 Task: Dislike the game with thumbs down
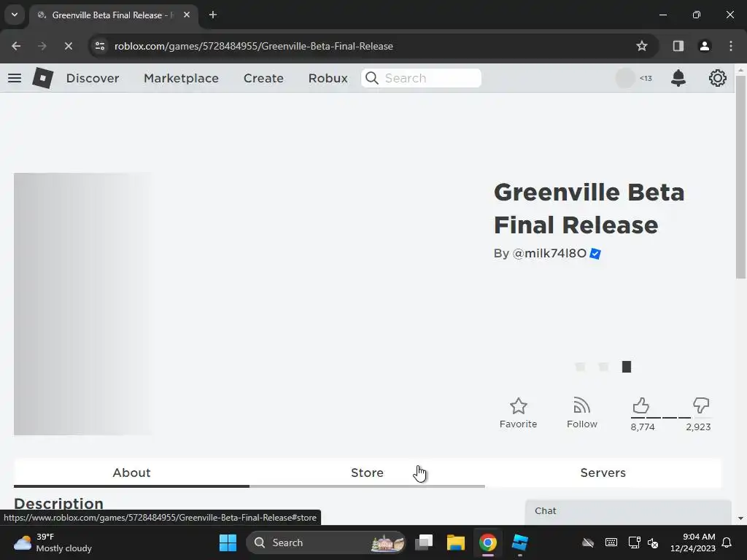[701, 405]
